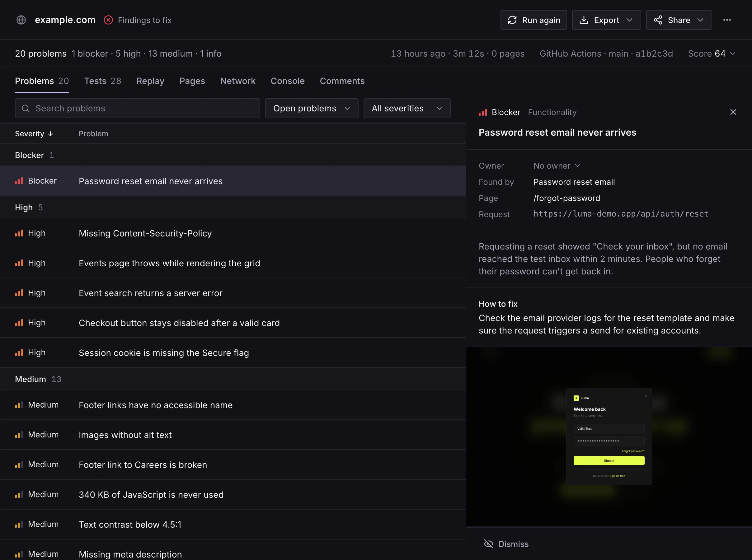Open the Console tab
Viewport: 752px width, 560px height.
tap(288, 81)
